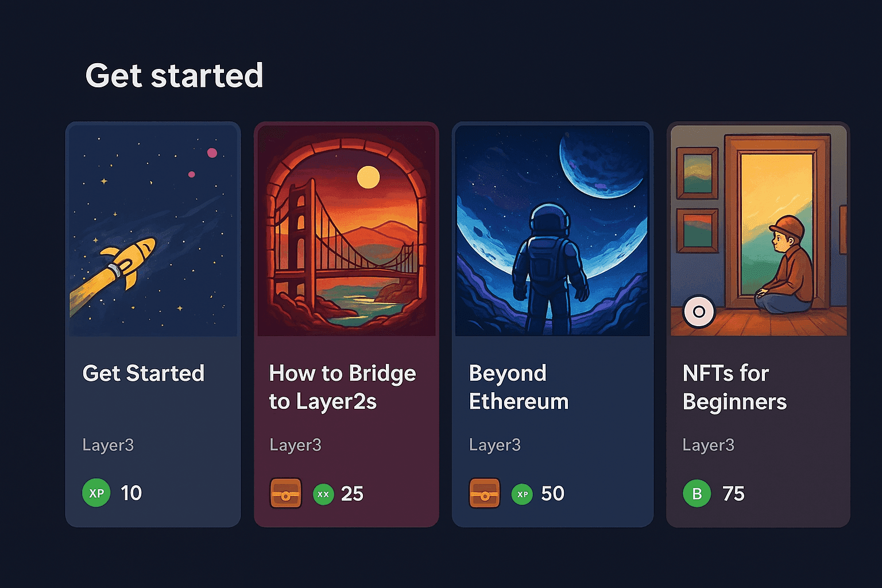882x588 pixels.
Task: Click Layer3 label under Get Started card
Action: tap(108, 445)
